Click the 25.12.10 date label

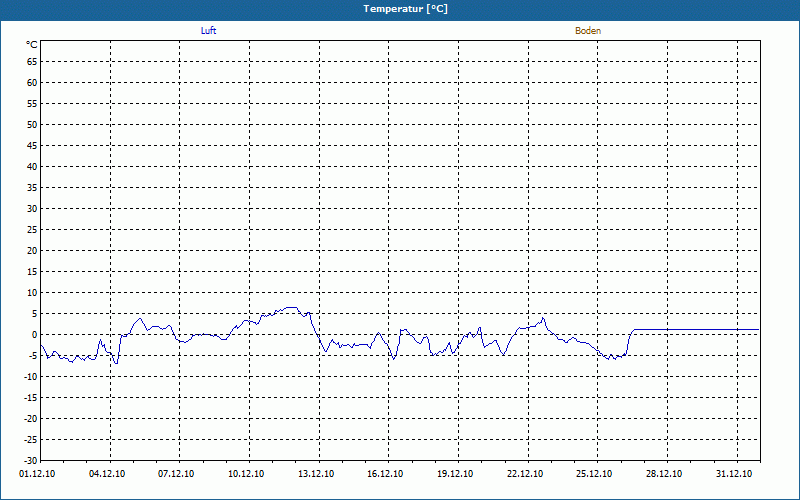(x=594, y=474)
